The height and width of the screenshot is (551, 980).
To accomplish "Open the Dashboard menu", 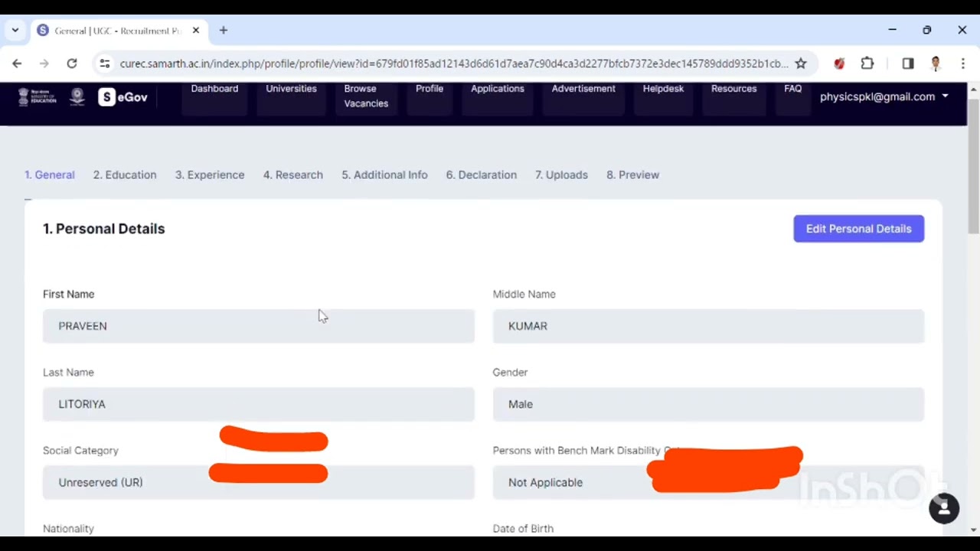I will point(214,89).
